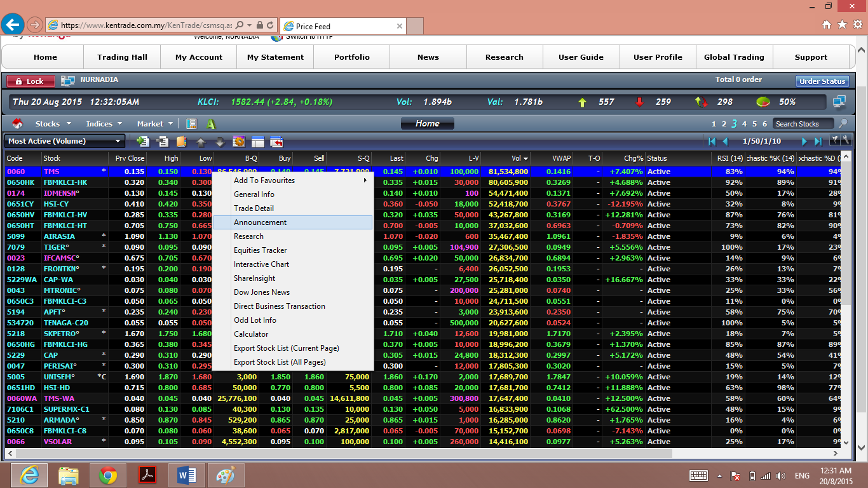The width and height of the screenshot is (868, 488).
Task: Click the grey down arrow toolbar icon
Action: point(220,142)
